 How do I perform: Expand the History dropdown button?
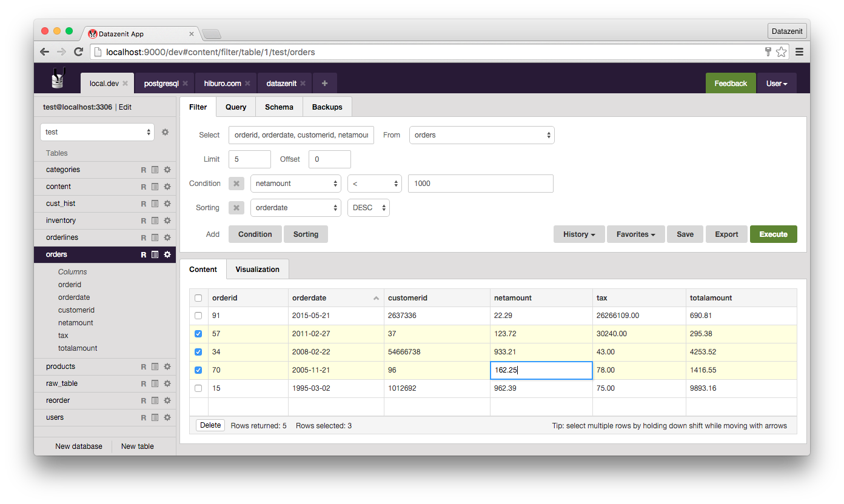point(579,234)
